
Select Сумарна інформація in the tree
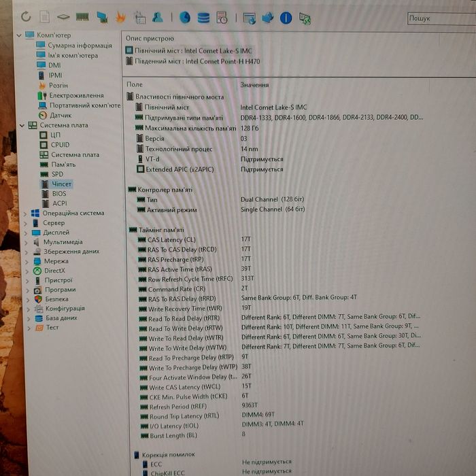pyautogui.click(x=73, y=46)
